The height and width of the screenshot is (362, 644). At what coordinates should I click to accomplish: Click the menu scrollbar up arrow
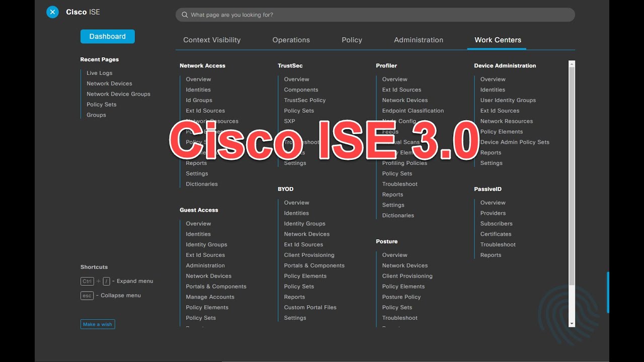[x=572, y=64]
